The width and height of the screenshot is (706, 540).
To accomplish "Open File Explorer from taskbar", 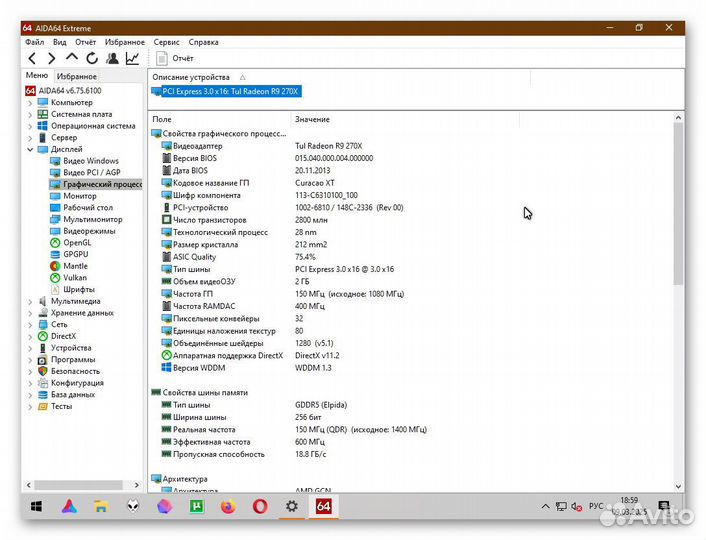I will 101,506.
